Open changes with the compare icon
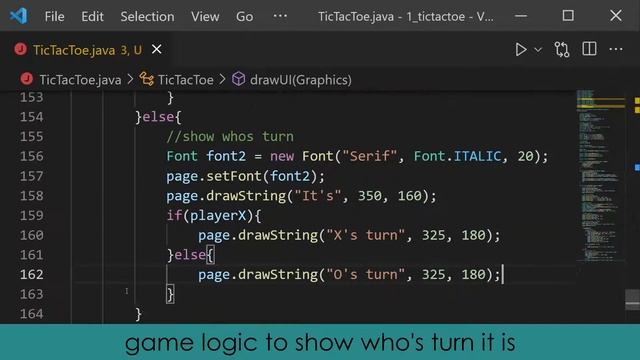Image resolution: width=640 pixels, height=360 pixels. (562, 50)
